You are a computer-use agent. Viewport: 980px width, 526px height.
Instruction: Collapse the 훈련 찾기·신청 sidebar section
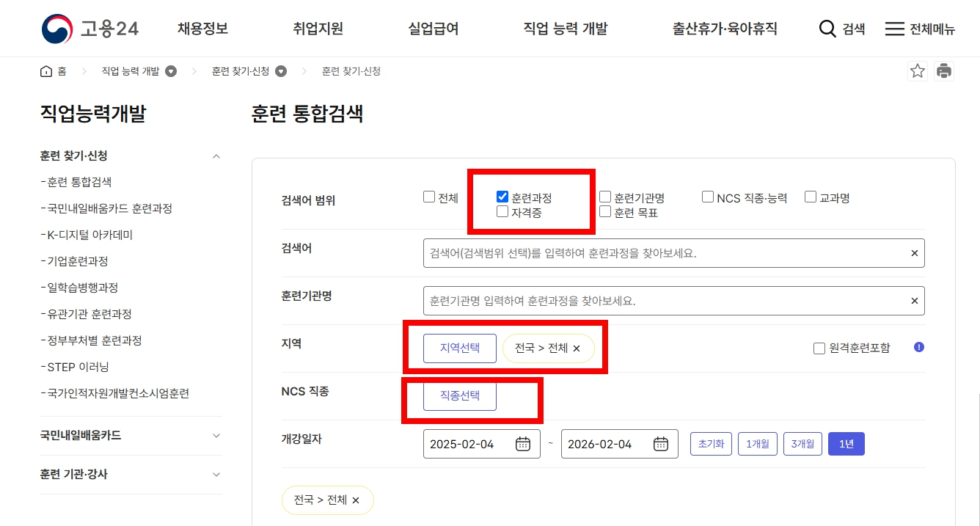point(216,156)
